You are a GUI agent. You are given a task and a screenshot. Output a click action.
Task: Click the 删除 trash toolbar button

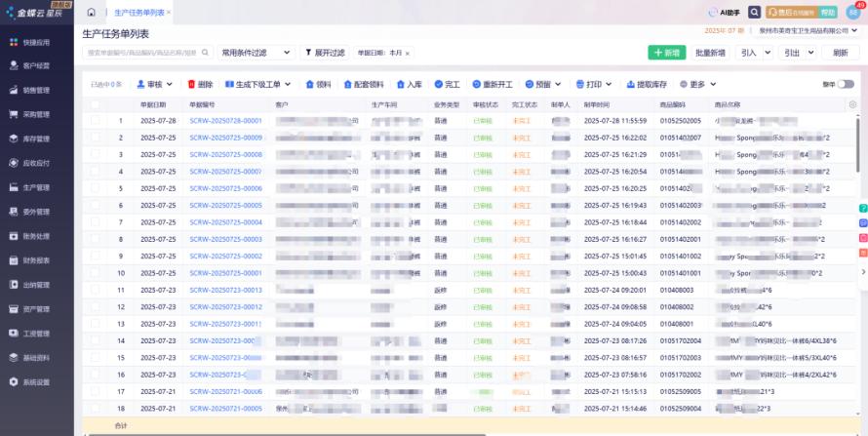click(199, 85)
